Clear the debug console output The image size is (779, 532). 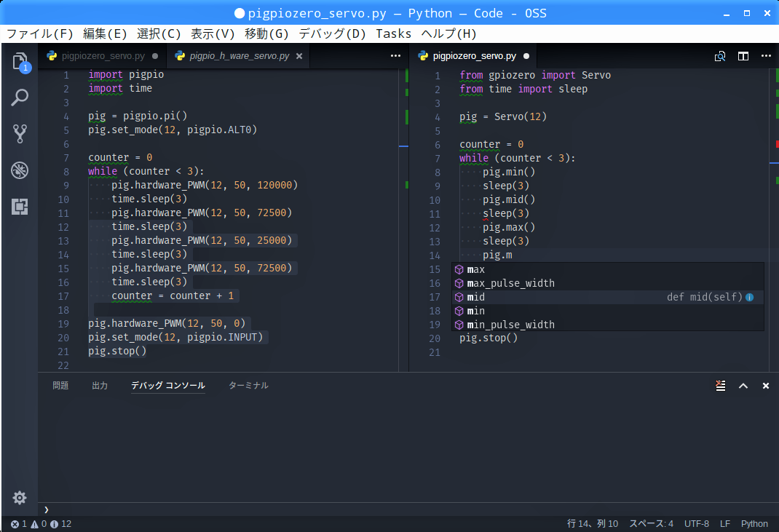[x=720, y=386]
